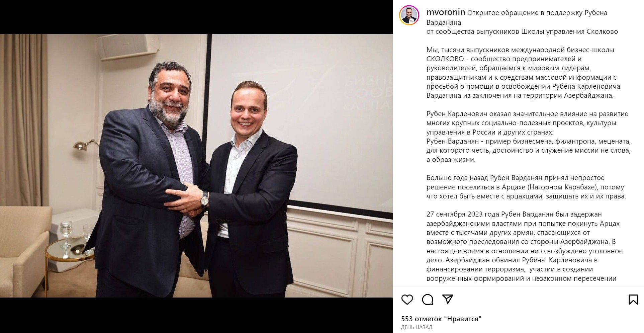
Task: Open comments with the speech bubble icon
Action: pyautogui.click(x=428, y=300)
